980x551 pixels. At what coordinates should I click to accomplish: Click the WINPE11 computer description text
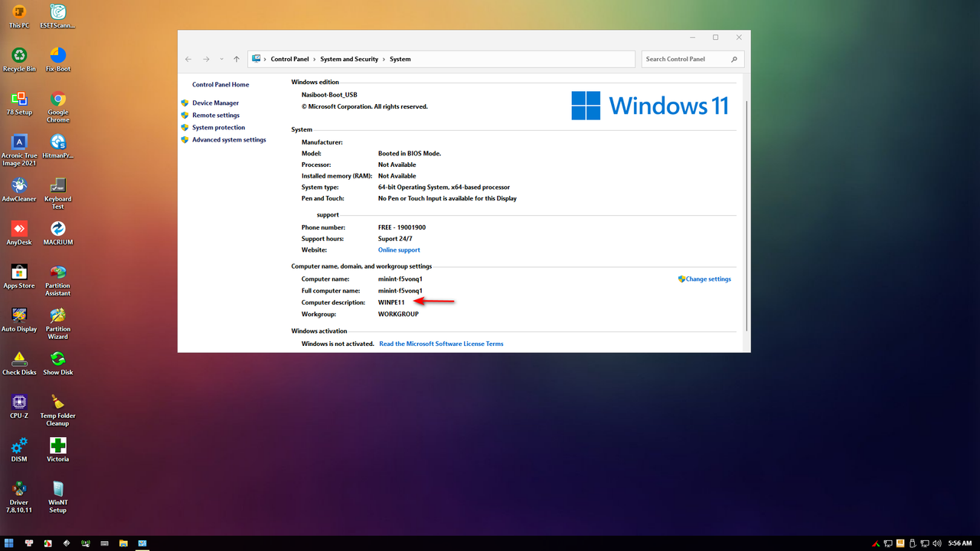click(391, 302)
